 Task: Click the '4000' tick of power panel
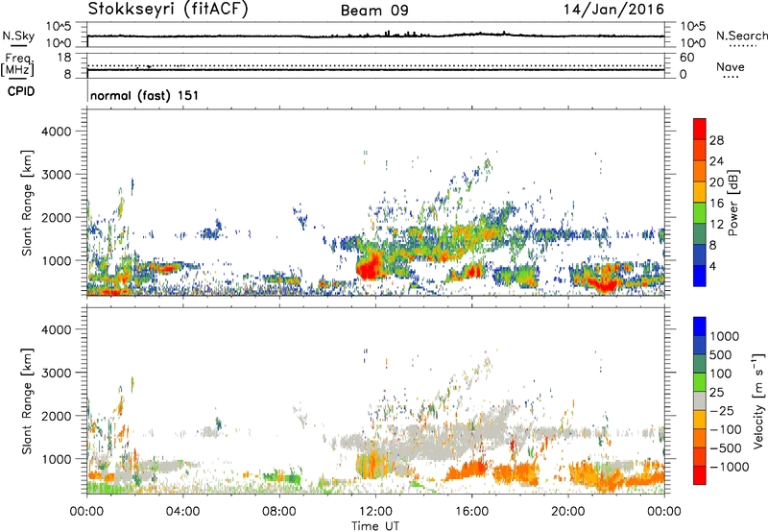tap(57, 132)
